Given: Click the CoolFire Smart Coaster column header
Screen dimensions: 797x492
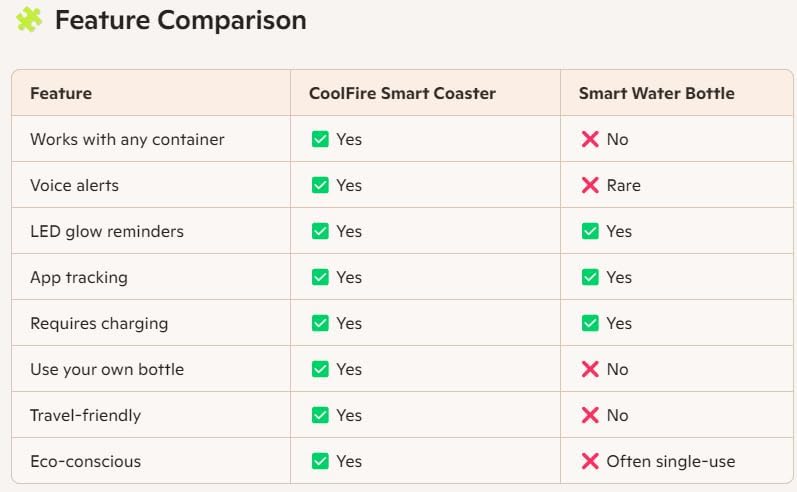Looking at the screenshot, I should (x=402, y=93).
